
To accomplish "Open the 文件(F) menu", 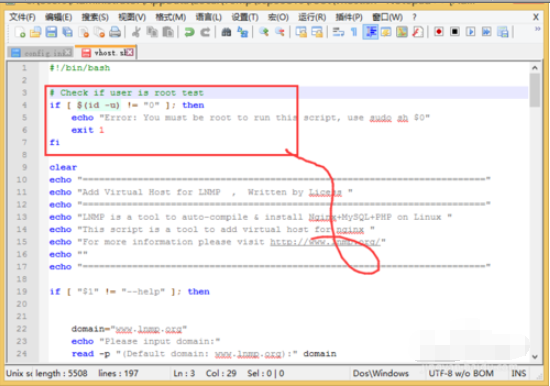I will point(22,17).
